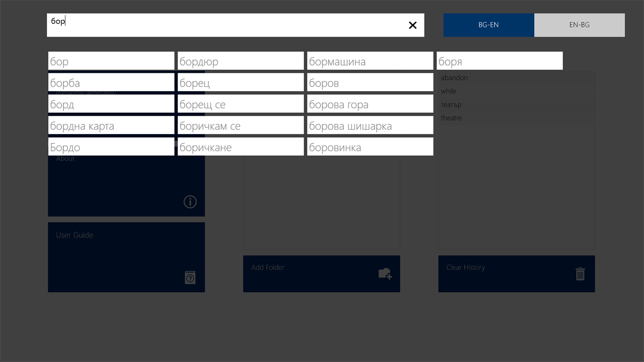Open the User Guide tile
The height and width of the screenshot is (362, 644).
[127, 257]
